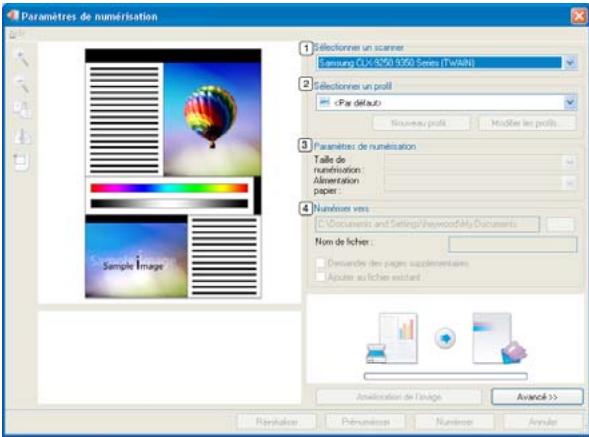The image size is (589, 437).
Task: Click the third preview tool showing overlapping pages
Action: point(22,110)
